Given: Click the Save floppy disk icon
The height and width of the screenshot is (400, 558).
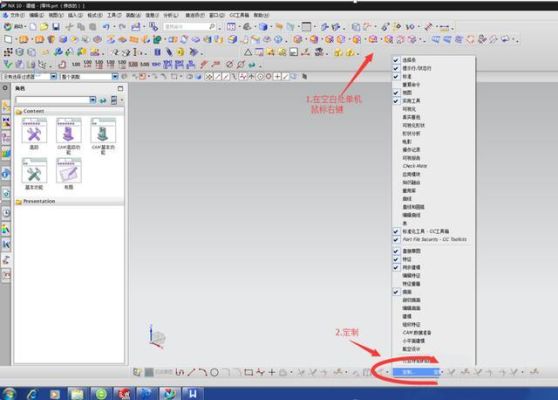Looking at the screenshot, I should coord(56,27).
